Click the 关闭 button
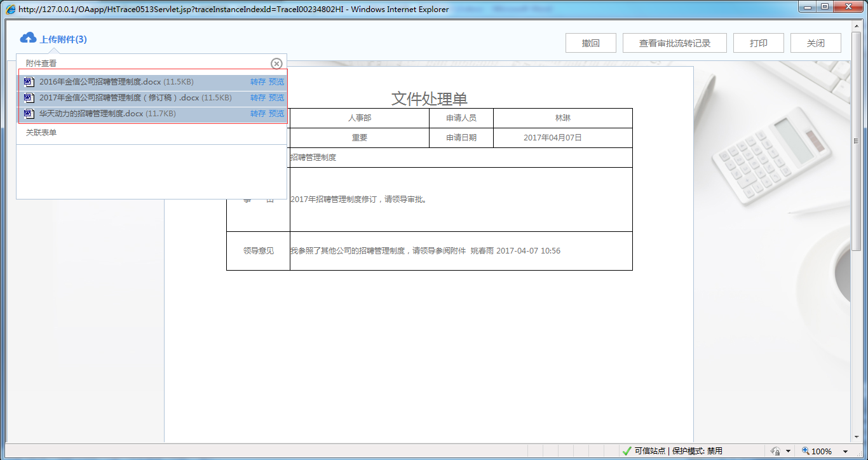This screenshot has height=460, width=868. (x=816, y=43)
